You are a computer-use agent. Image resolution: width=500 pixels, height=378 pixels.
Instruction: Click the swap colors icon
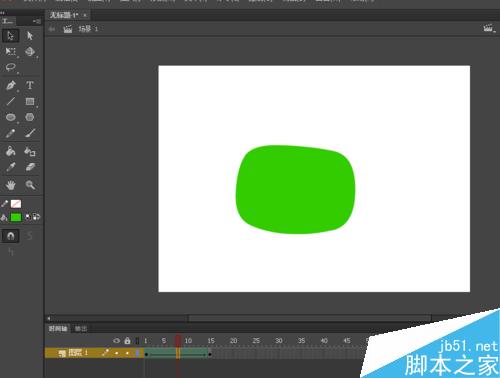point(36,217)
